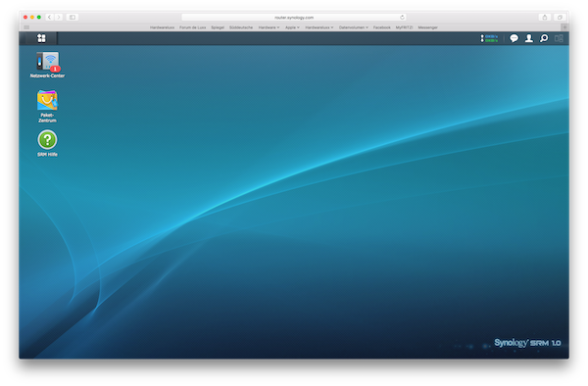
Task: Open the Spiegel bookmark
Action: [218, 27]
